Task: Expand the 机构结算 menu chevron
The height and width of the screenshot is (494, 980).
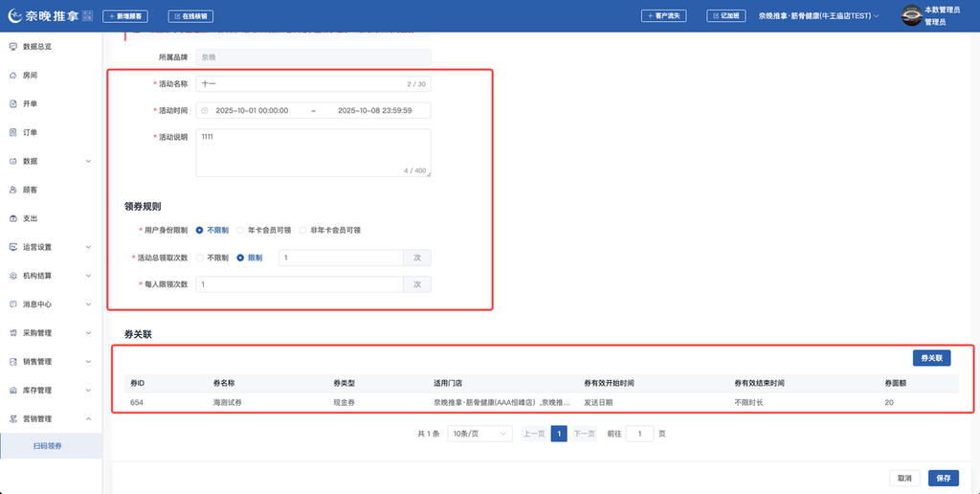Action: (x=88, y=276)
